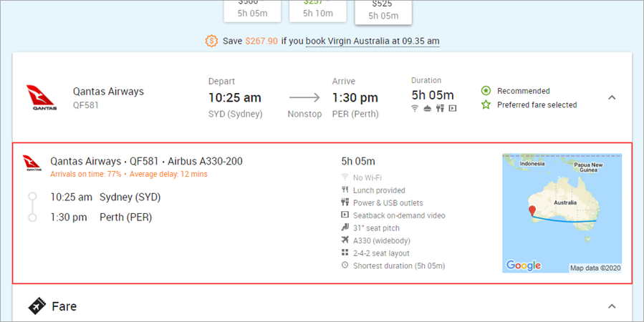Collapse the Fare section chevron
Image resolution: width=644 pixels, height=322 pixels.
612,306
